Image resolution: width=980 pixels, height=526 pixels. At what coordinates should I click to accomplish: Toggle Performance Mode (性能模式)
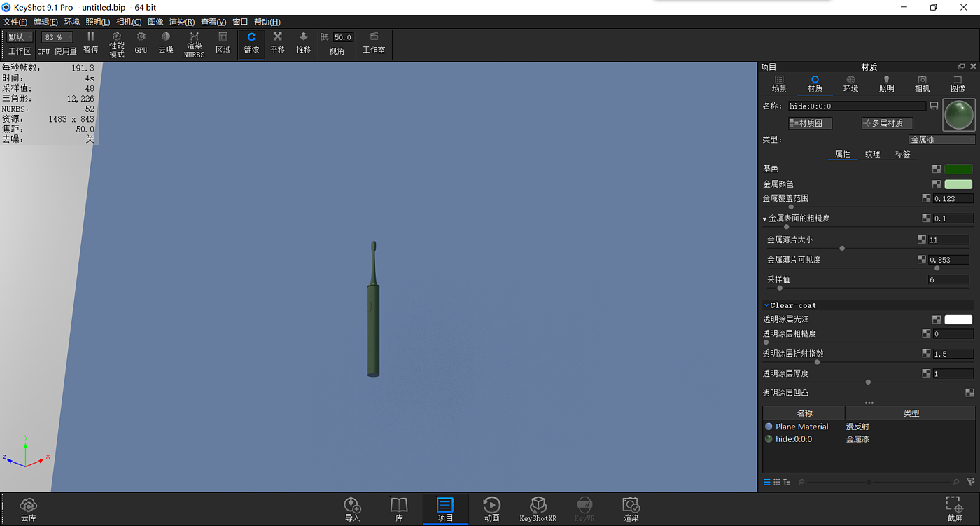pos(117,44)
